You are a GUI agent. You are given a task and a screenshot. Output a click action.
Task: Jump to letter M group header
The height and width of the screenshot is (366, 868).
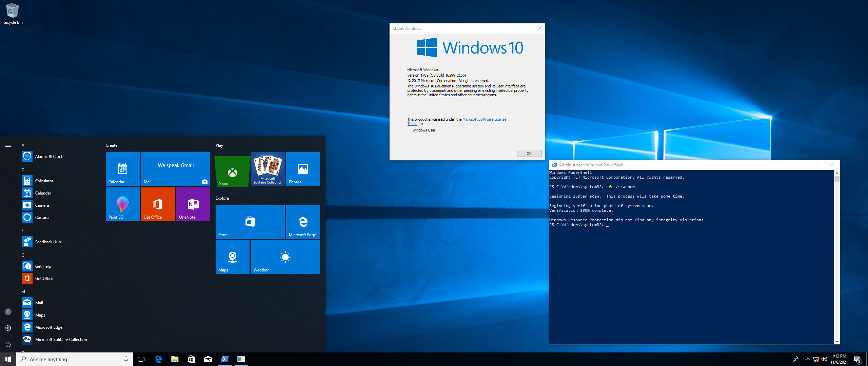point(23,291)
